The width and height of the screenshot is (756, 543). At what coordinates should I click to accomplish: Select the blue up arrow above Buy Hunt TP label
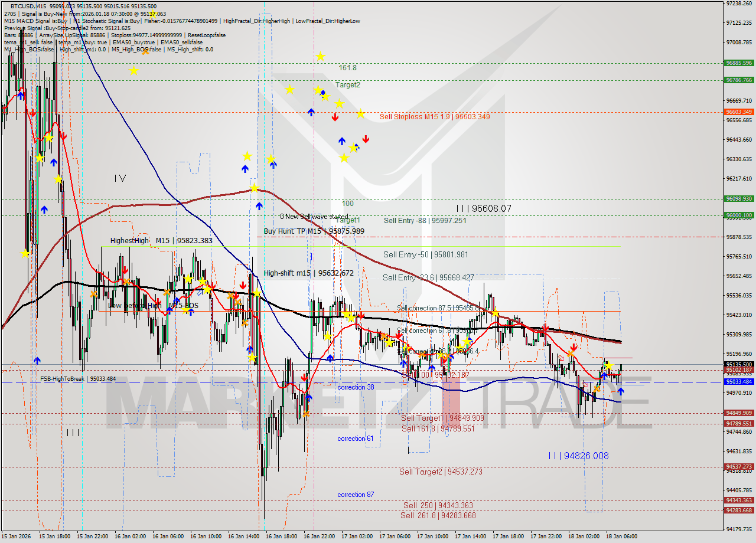coord(259,206)
